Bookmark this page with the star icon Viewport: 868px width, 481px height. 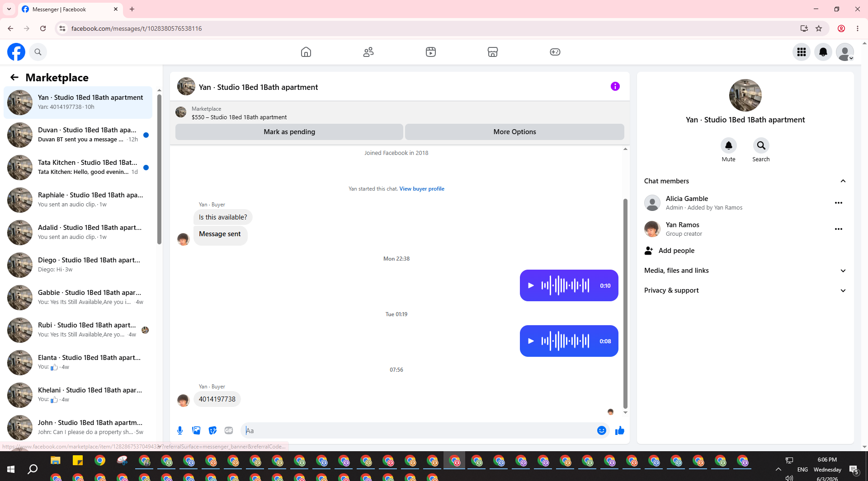pos(819,28)
